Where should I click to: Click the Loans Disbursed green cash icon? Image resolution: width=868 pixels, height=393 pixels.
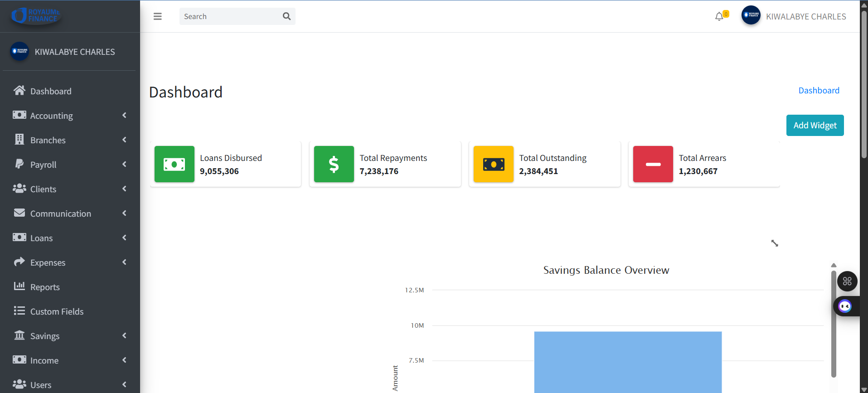pyautogui.click(x=175, y=164)
